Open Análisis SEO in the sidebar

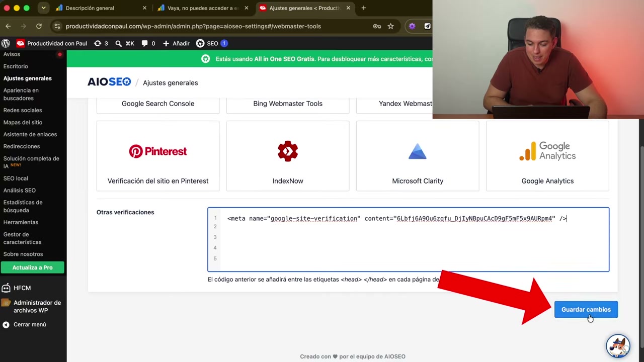[x=20, y=191]
